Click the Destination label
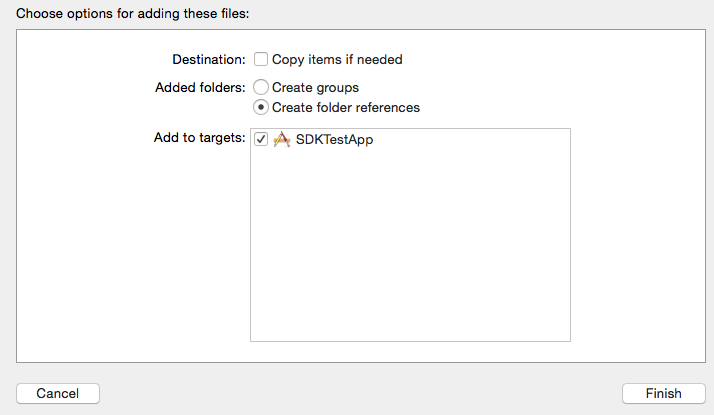 pyautogui.click(x=209, y=60)
